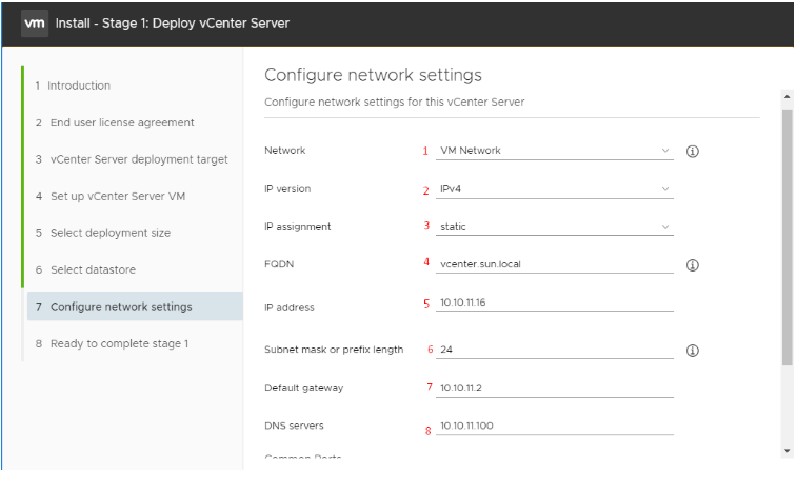Screen dimensions: 800x500
Task: Click the Configure network settings heading
Action: (x=372, y=75)
